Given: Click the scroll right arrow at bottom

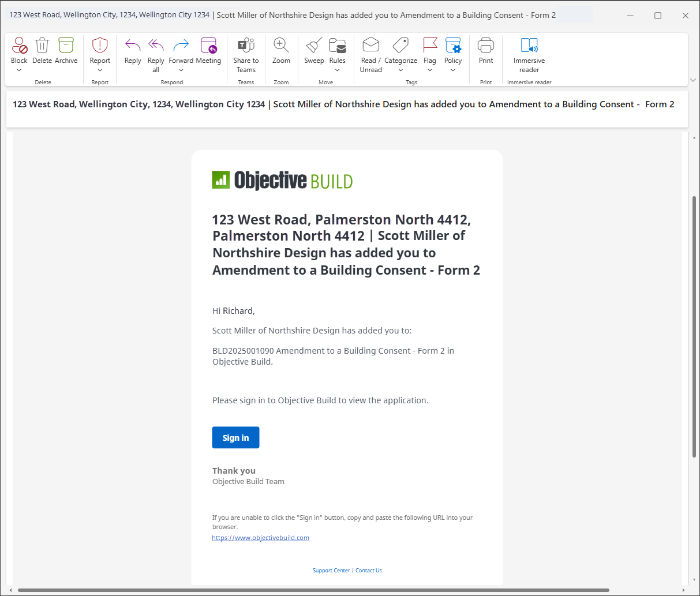Looking at the screenshot, I should [x=684, y=590].
